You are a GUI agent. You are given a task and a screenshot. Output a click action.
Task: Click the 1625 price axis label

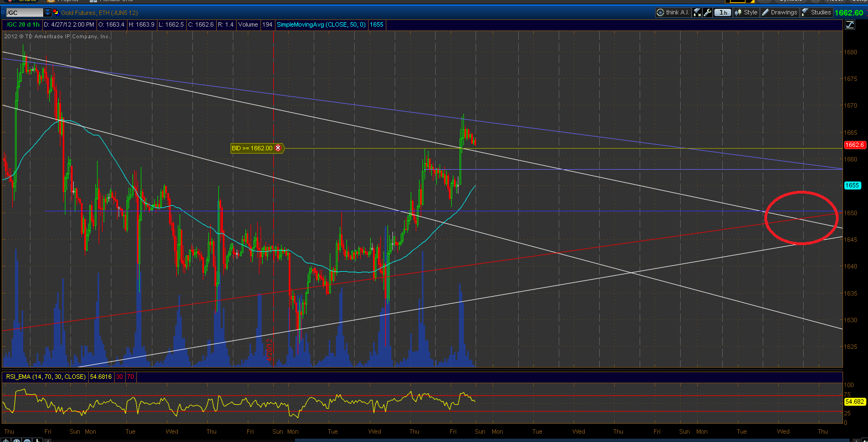pyautogui.click(x=851, y=347)
